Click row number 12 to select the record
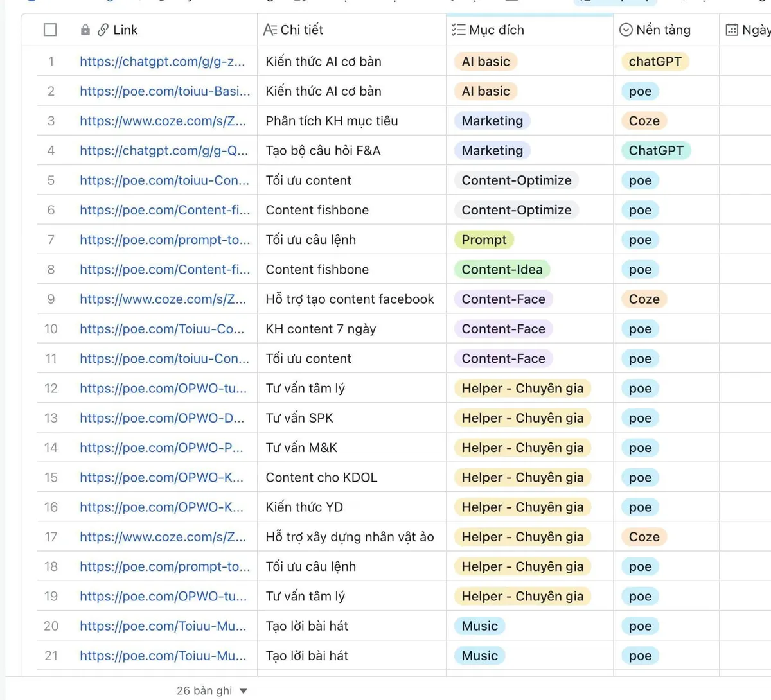Screen dimensions: 771x700 (51, 389)
